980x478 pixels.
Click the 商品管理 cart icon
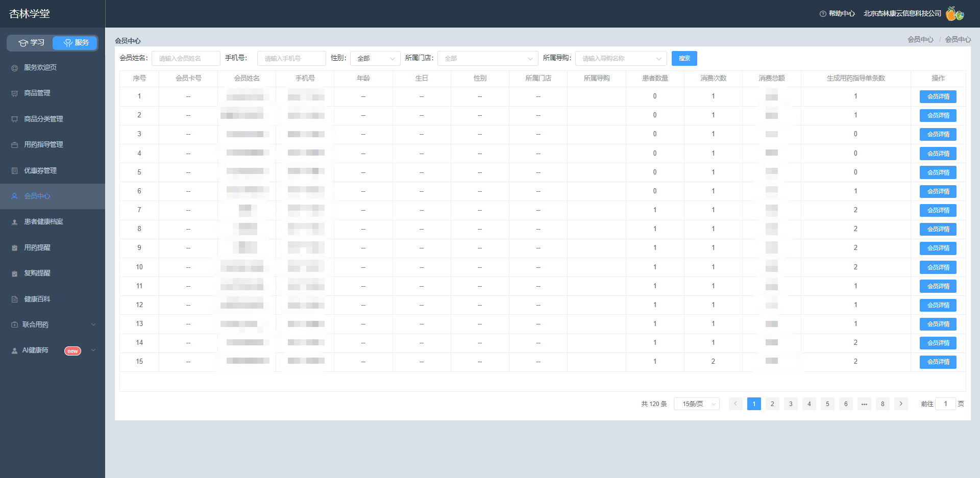tap(14, 93)
